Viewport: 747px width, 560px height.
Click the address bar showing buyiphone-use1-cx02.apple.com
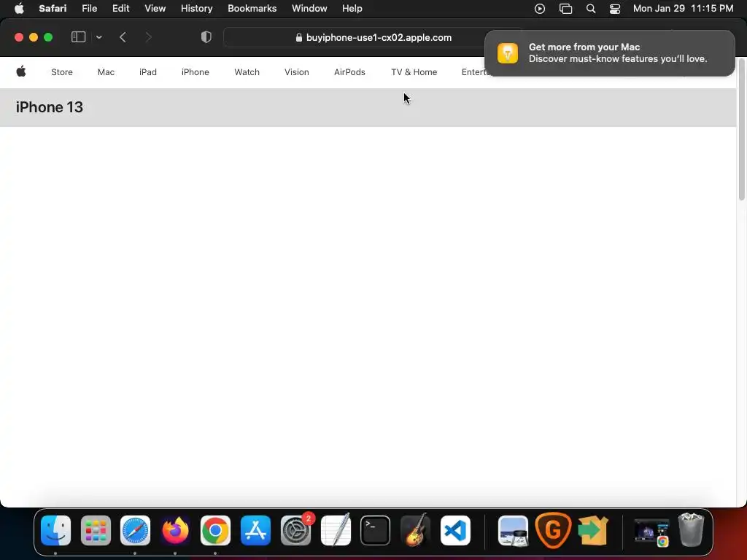(x=373, y=37)
